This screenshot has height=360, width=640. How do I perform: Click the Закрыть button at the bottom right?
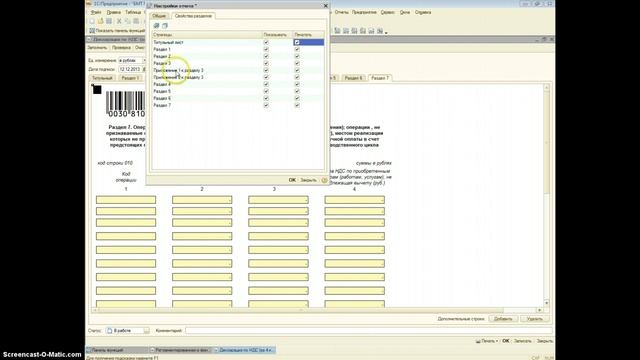[544, 341]
